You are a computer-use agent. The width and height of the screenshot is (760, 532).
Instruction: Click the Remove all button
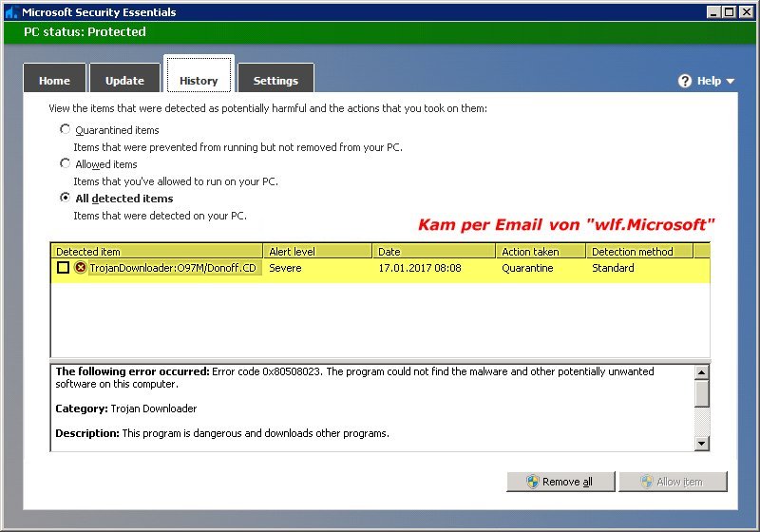pos(560,482)
